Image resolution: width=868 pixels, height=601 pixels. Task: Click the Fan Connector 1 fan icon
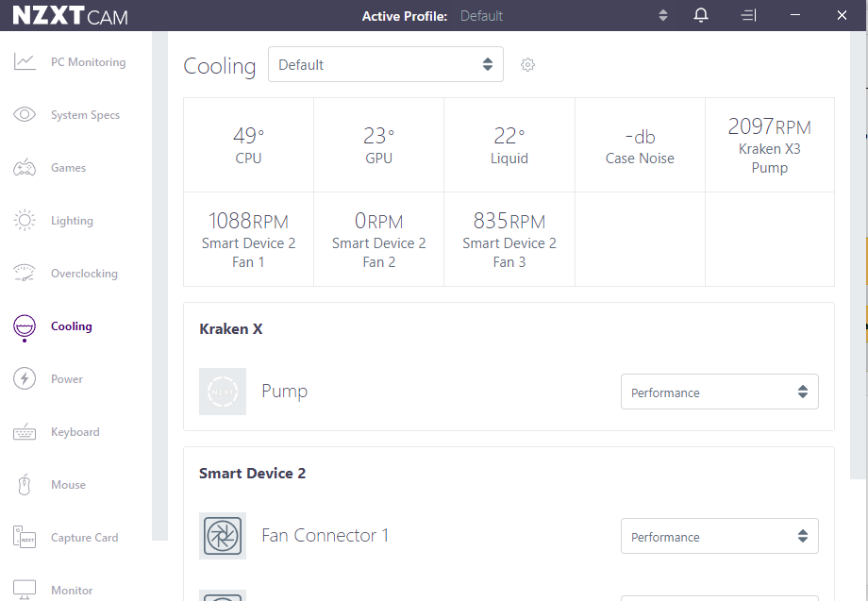point(223,536)
